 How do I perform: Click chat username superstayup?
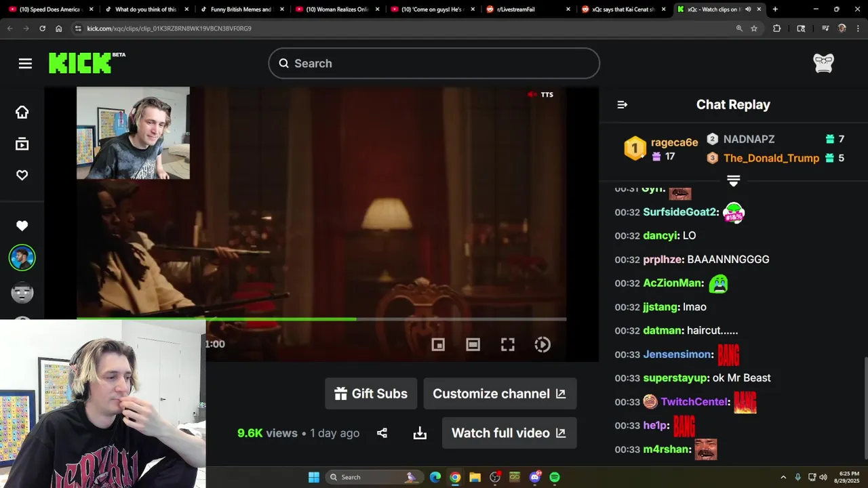675,378
